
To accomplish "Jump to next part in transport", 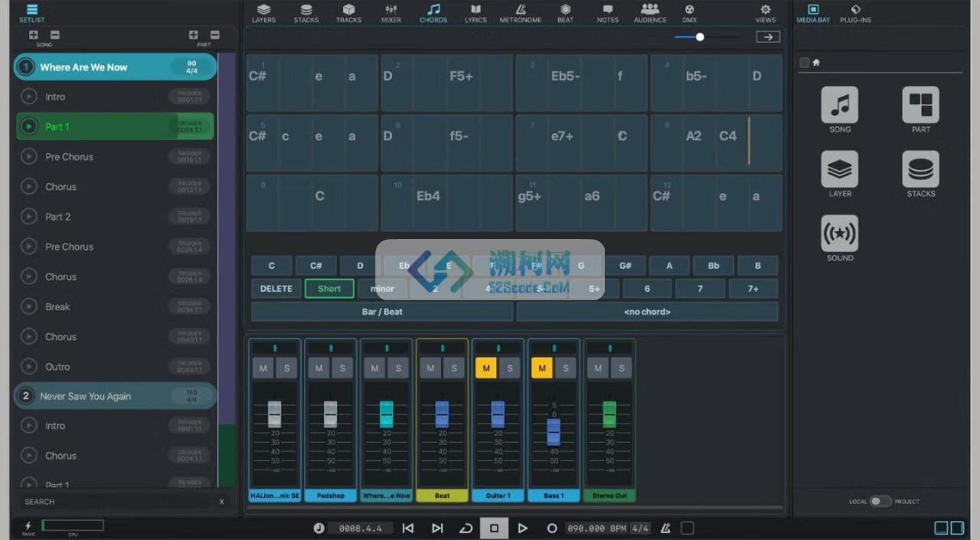I will (437, 528).
